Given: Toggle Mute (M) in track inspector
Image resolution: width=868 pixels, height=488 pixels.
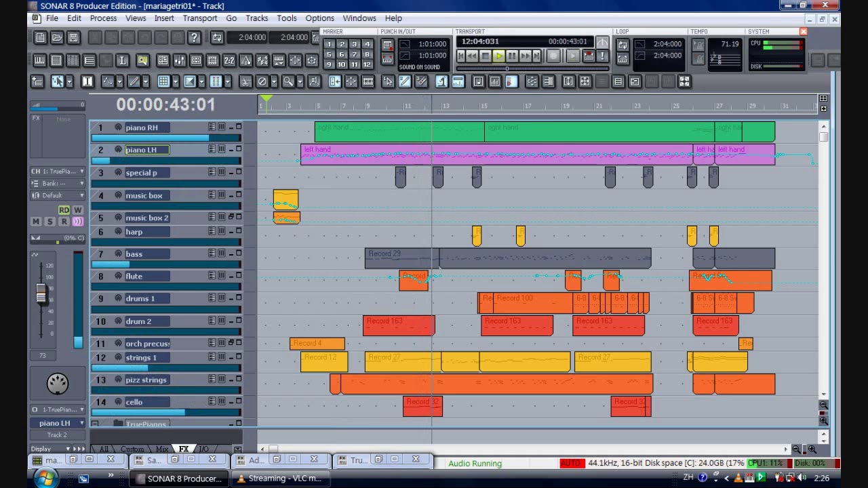Looking at the screenshot, I should (36, 222).
